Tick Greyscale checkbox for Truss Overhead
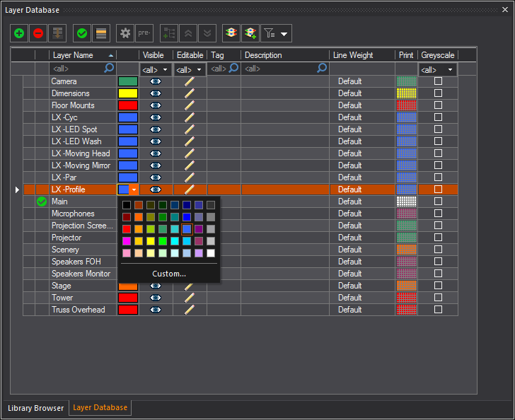The height and width of the screenshot is (420, 515). pyautogui.click(x=438, y=310)
